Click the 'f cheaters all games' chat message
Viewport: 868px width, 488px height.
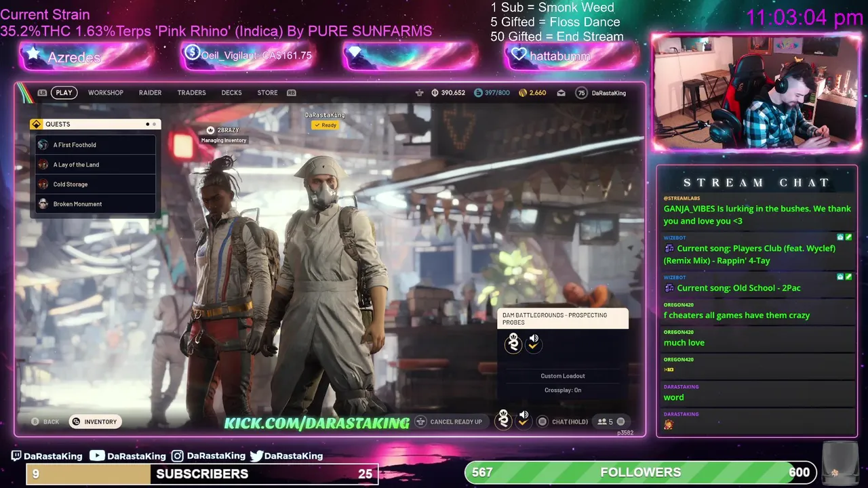tap(736, 315)
